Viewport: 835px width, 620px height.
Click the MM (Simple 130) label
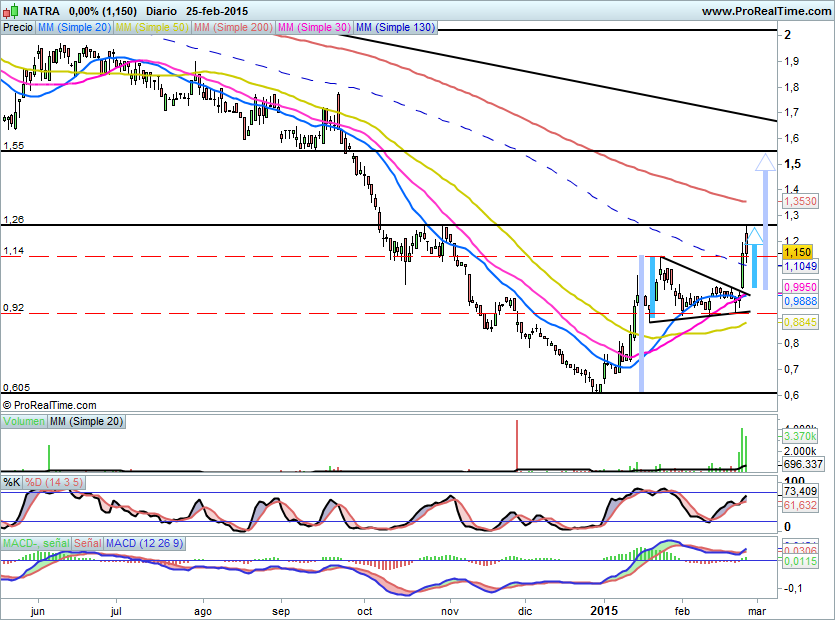[x=395, y=28]
